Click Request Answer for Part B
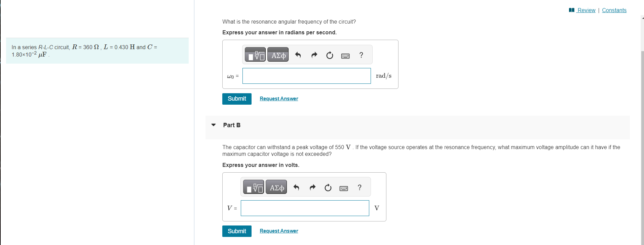The height and width of the screenshot is (245, 644). click(x=278, y=231)
